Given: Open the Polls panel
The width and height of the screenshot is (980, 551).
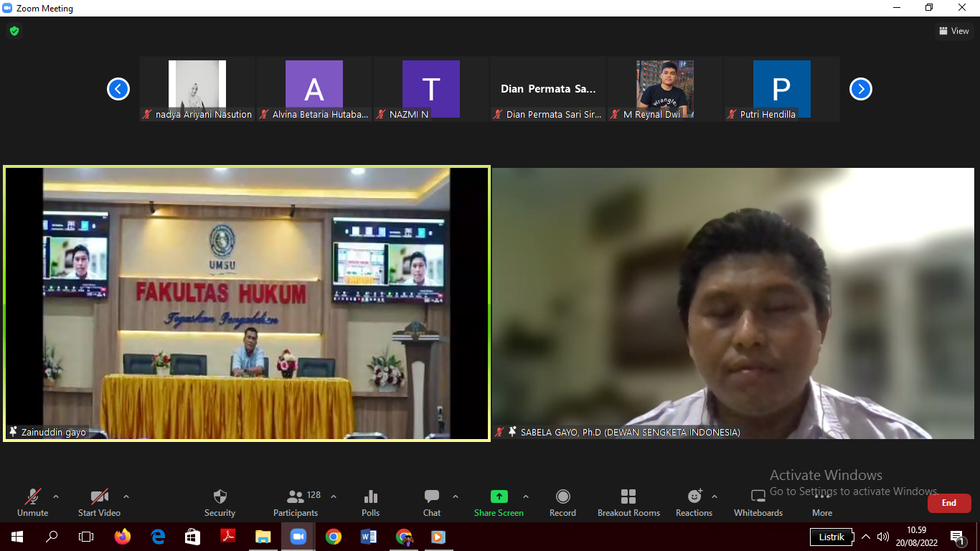Looking at the screenshot, I should (x=370, y=502).
